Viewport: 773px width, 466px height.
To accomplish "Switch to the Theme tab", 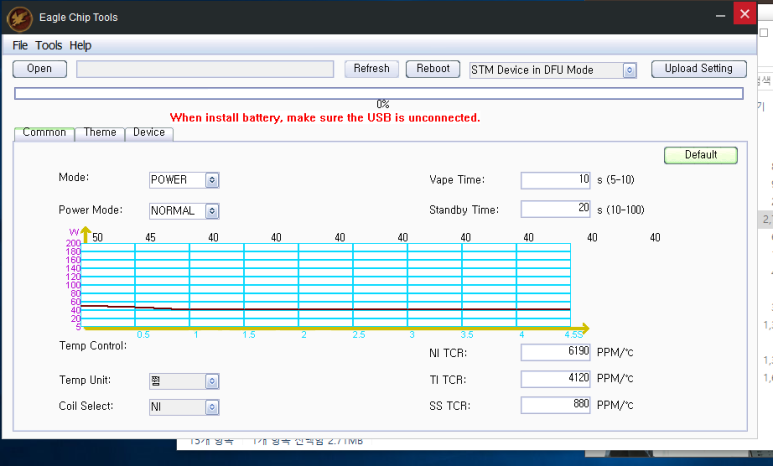I will pyautogui.click(x=100, y=133).
